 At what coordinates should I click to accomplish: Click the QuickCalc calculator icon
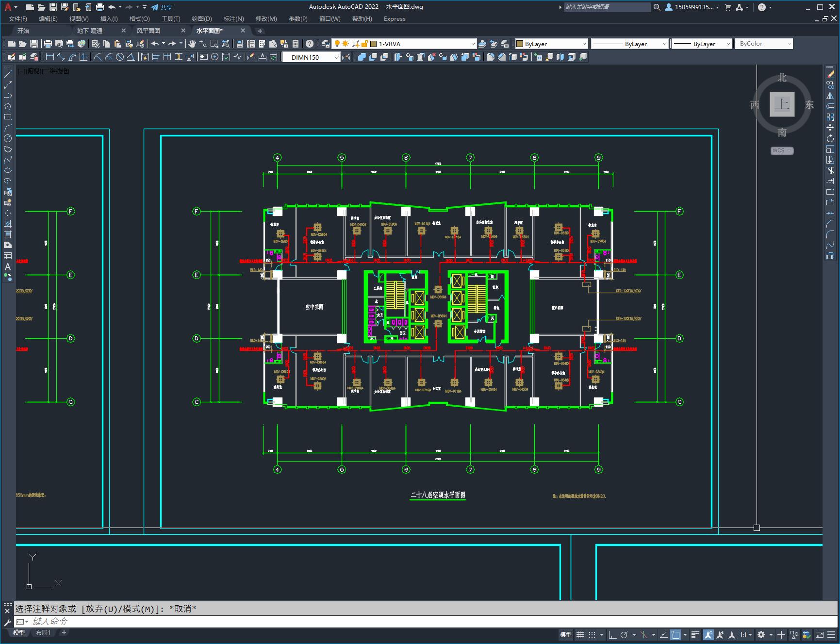pyautogui.click(x=296, y=44)
